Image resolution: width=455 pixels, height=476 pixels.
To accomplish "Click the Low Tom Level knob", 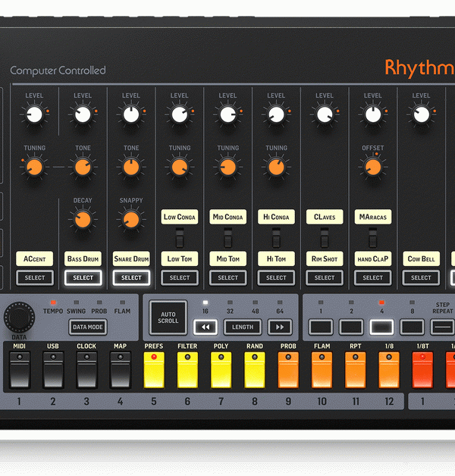I will [180, 114].
